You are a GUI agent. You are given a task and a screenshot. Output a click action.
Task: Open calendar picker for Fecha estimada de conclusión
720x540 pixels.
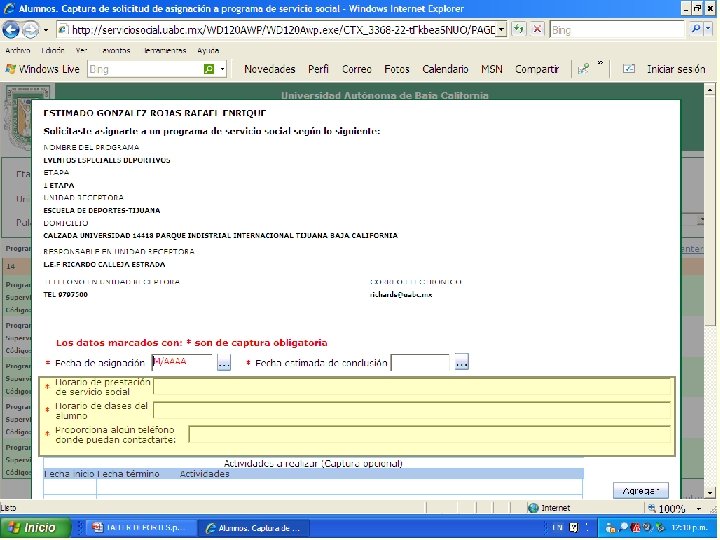(461, 362)
